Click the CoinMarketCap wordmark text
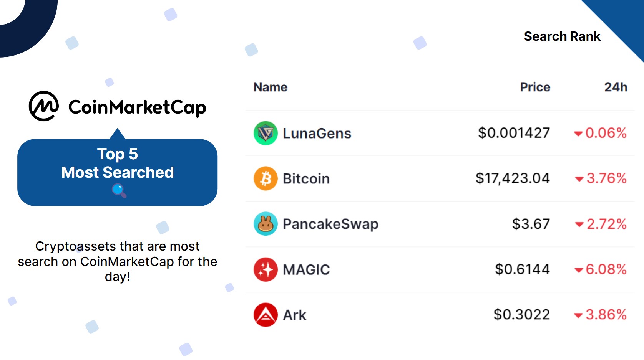This screenshot has height=360, width=644. tap(137, 107)
